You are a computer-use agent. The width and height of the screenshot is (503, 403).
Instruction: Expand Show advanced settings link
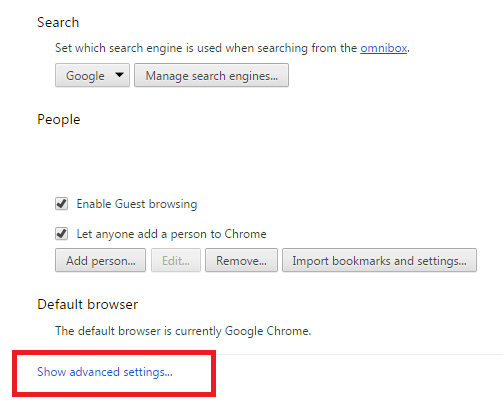(105, 372)
